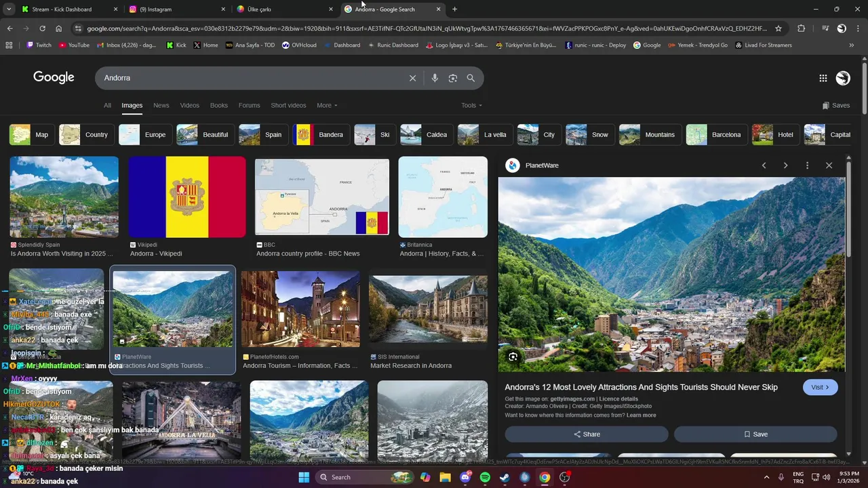Filter images by Ski chip
Screen dimensions: 868x488
click(x=374, y=135)
